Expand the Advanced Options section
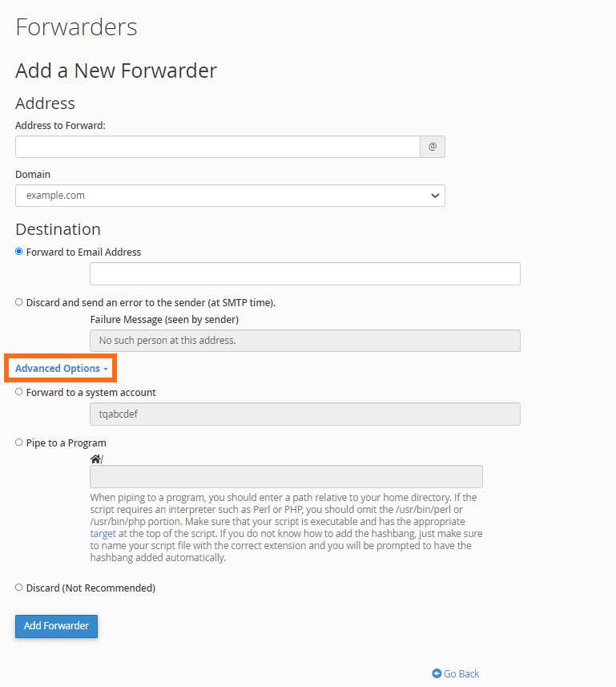 pos(60,369)
